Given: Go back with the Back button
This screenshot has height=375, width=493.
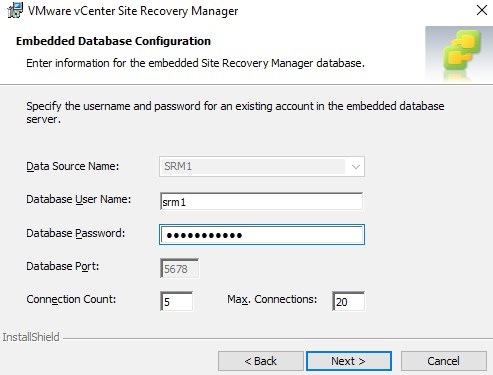Looking at the screenshot, I should tap(261, 361).
